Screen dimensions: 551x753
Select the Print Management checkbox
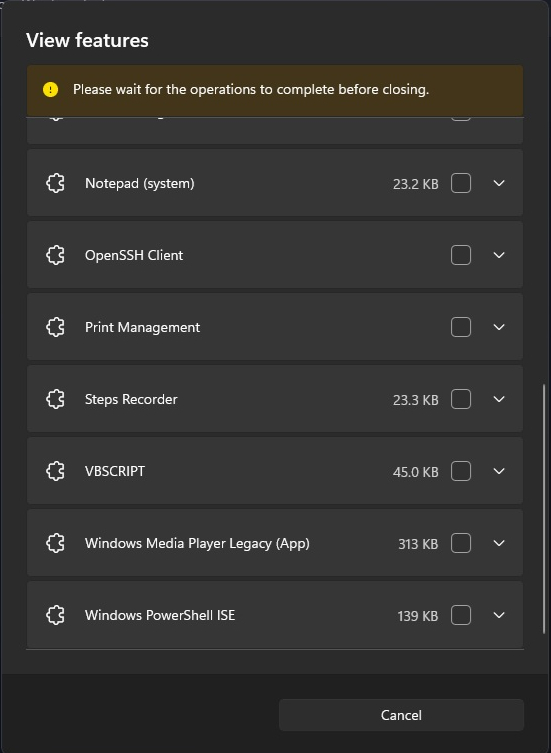tap(461, 327)
